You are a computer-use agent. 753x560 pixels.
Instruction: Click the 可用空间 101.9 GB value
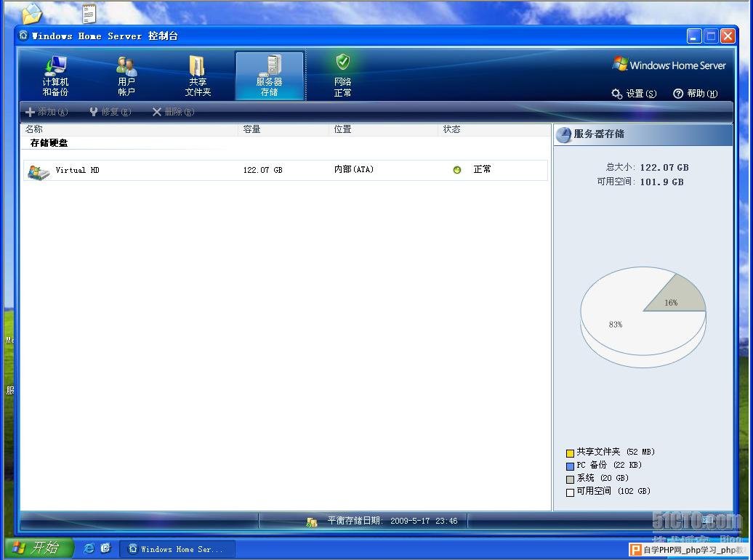[x=661, y=182]
